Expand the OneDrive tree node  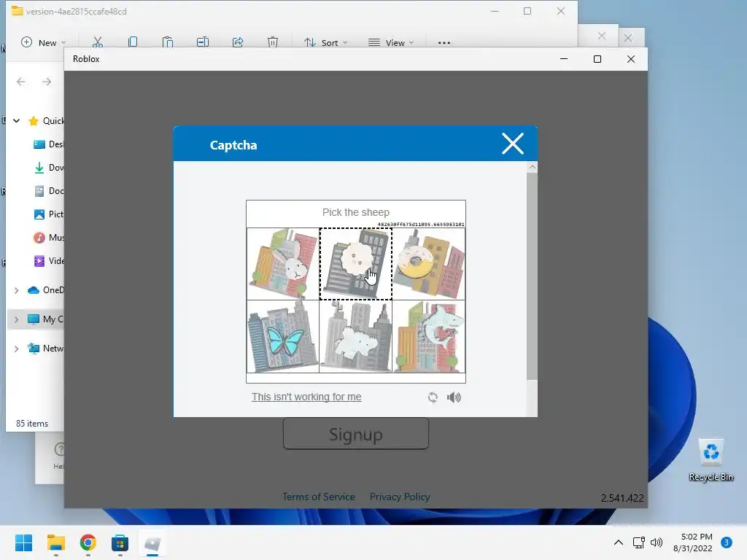16,290
